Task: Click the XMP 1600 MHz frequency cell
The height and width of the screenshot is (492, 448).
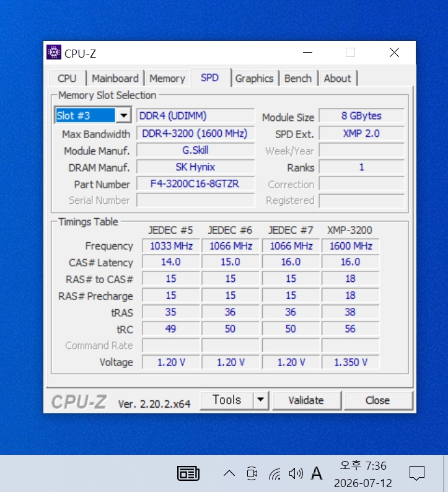Action: (351, 245)
